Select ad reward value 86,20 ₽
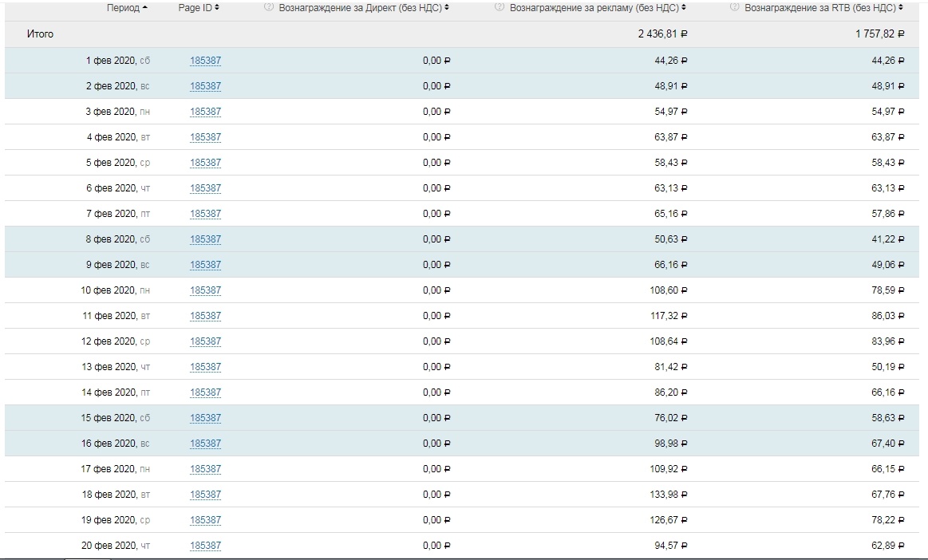The width and height of the screenshot is (928, 560). click(671, 392)
